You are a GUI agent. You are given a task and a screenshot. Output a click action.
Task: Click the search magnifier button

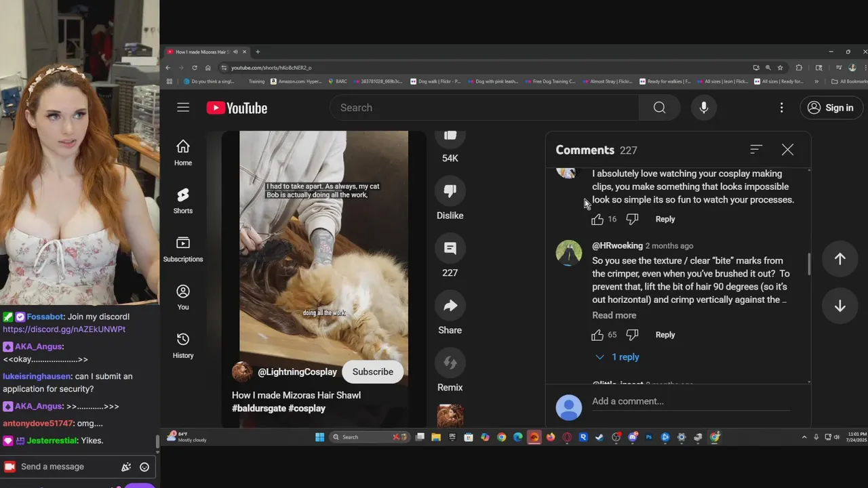pos(659,108)
